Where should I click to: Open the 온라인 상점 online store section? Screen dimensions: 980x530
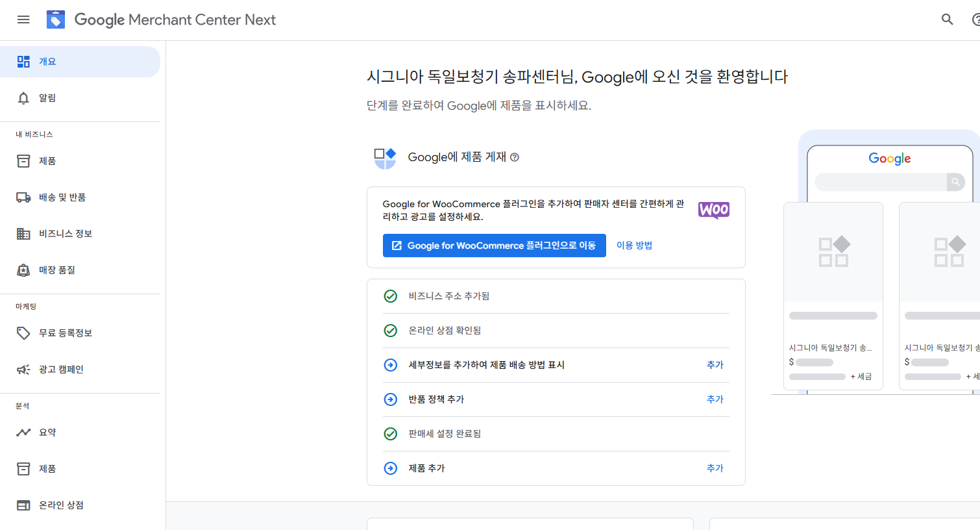[62, 505]
